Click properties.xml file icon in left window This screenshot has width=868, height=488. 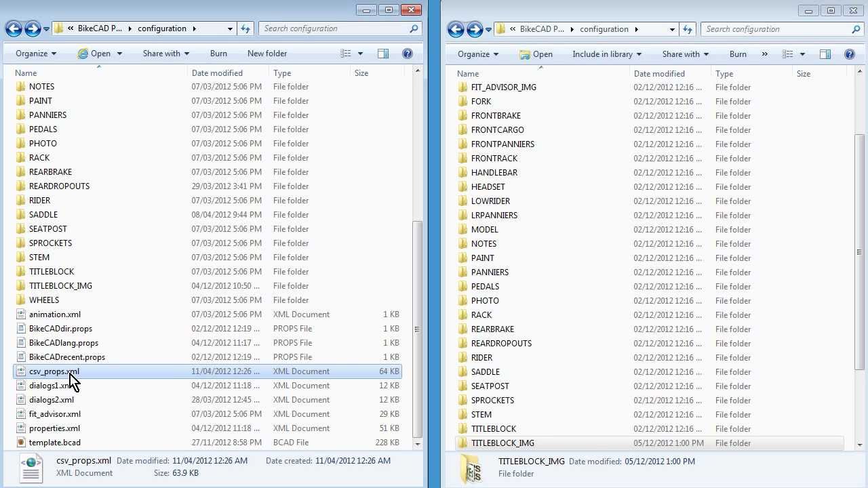(x=21, y=428)
